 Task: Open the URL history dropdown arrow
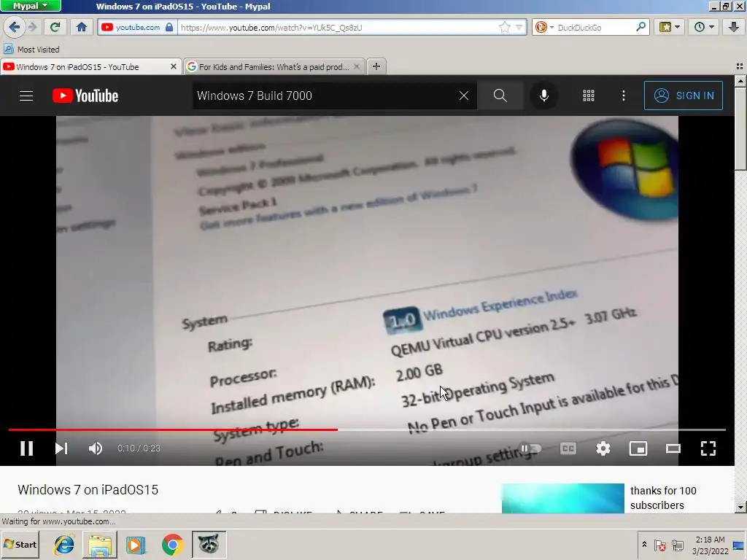[x=519, y=27]
